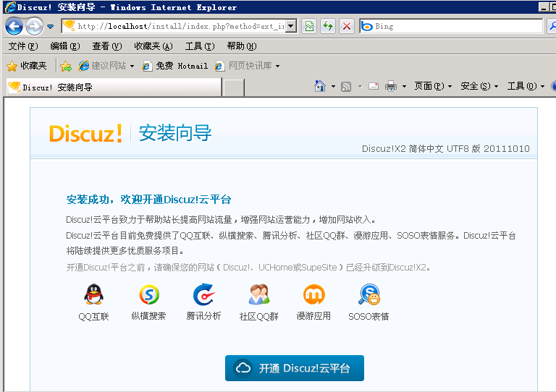Open a new blank tab

234,88
